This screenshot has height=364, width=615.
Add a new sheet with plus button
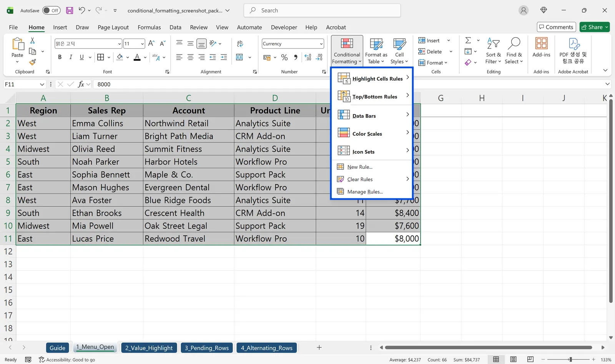click(x=319, y=347)
